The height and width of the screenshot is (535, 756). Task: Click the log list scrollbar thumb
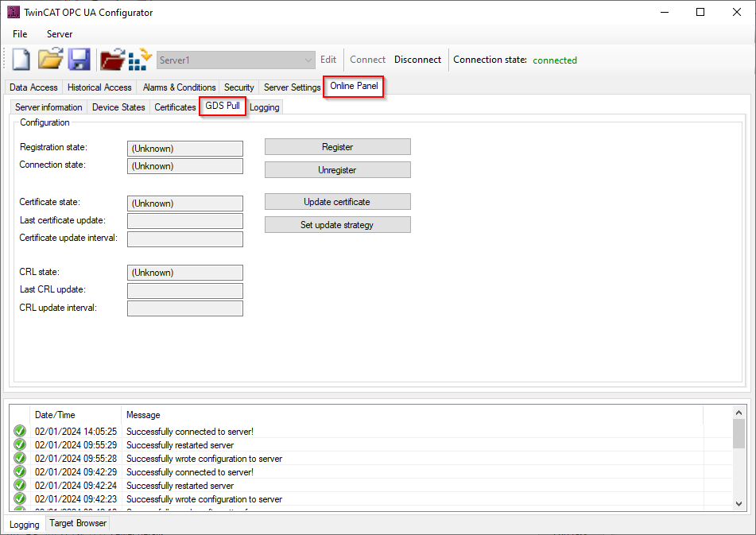(739, 434)
